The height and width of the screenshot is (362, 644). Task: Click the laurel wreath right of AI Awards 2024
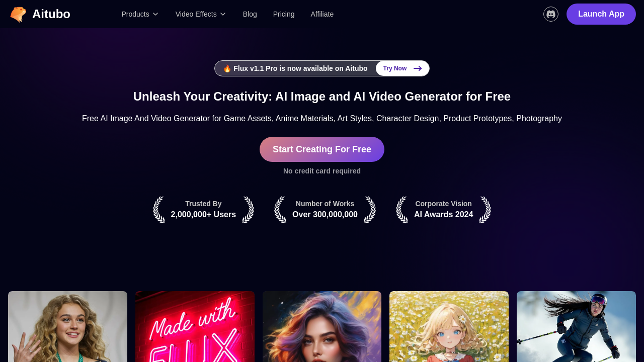click(x=485, y=209)
